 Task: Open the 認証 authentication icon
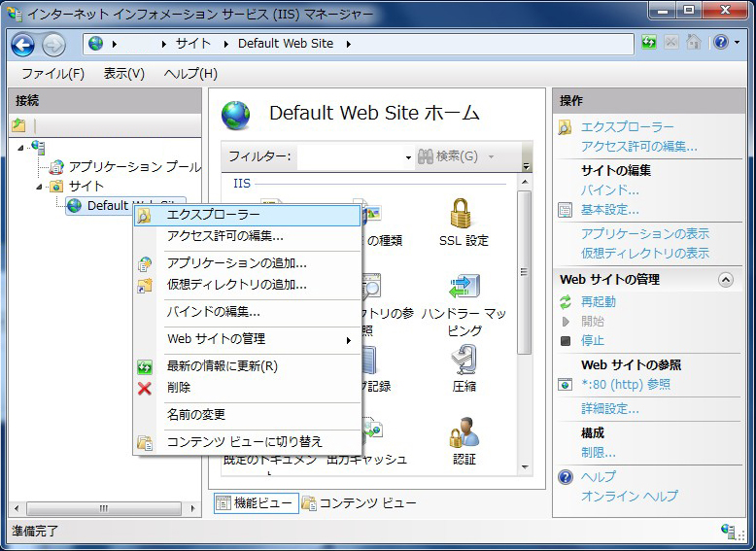(x=464, y=433)
